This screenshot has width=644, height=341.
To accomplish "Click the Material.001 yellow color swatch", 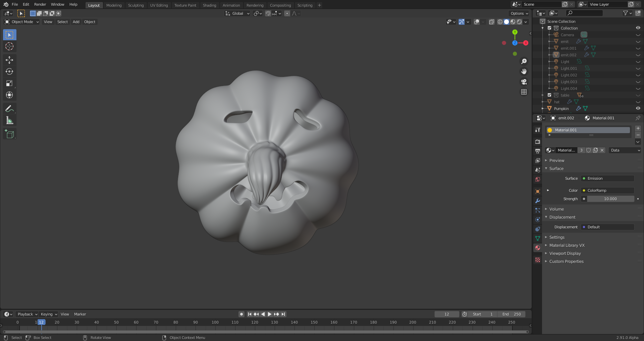I will coord(550,130).
